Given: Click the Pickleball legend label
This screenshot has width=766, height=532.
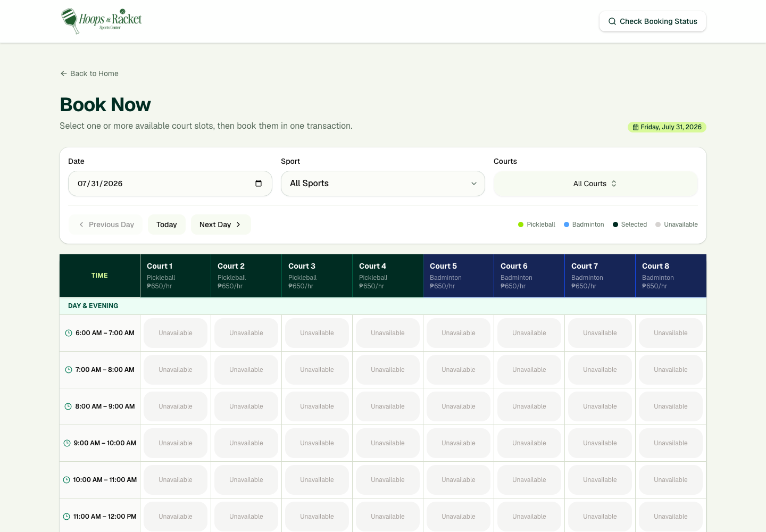Looking at the screenshot, I should coord(541,225).
